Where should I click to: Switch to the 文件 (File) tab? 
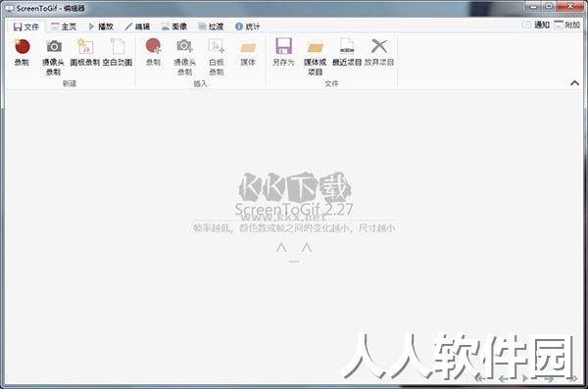click(x=25, y=26)
